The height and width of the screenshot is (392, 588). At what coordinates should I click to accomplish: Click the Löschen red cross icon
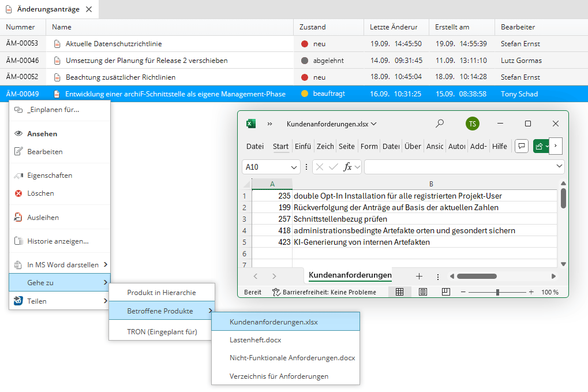coord(18,193)
